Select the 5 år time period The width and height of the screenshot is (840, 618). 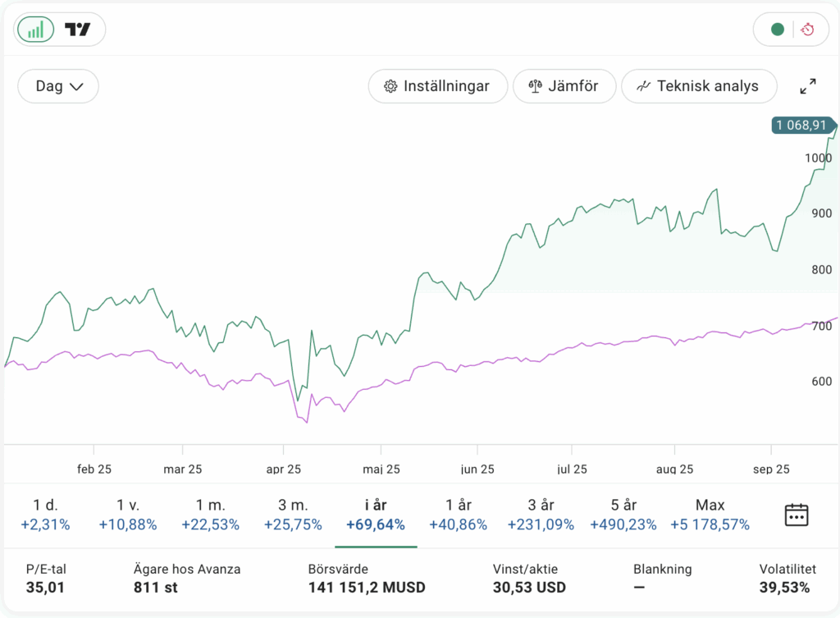(x=623, y=515)
